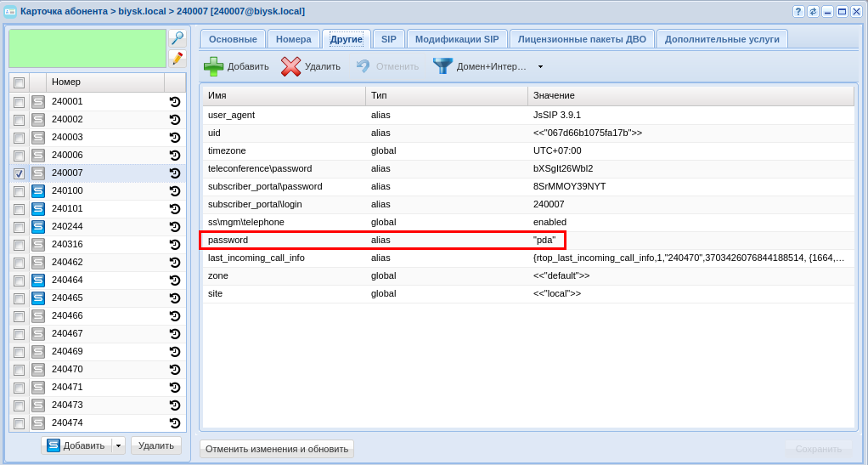Click the subscriber card icon in title bar
The width and height of the screenshot is (868, 465).
point(10,12)
